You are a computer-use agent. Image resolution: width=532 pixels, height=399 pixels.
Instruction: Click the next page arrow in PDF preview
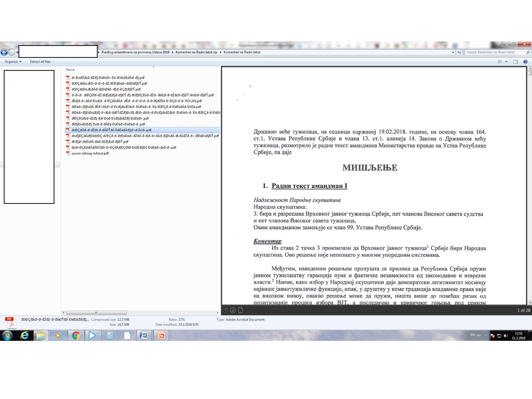[x=232, y=310]
